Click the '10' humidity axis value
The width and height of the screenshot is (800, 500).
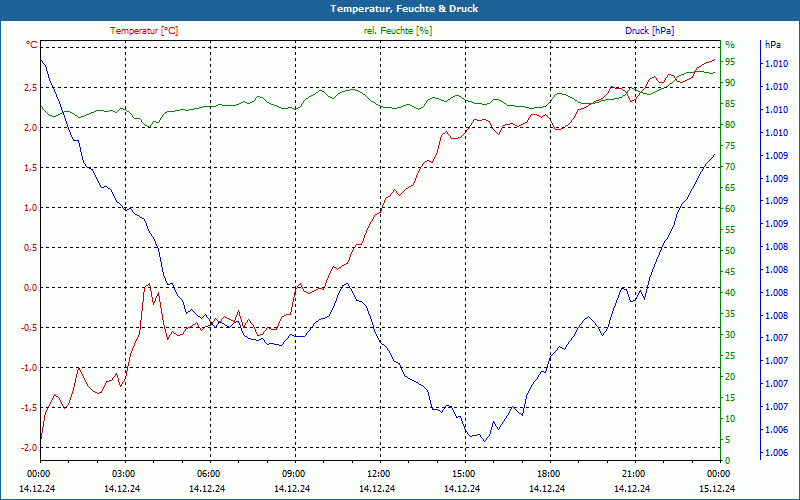point(730,418)
